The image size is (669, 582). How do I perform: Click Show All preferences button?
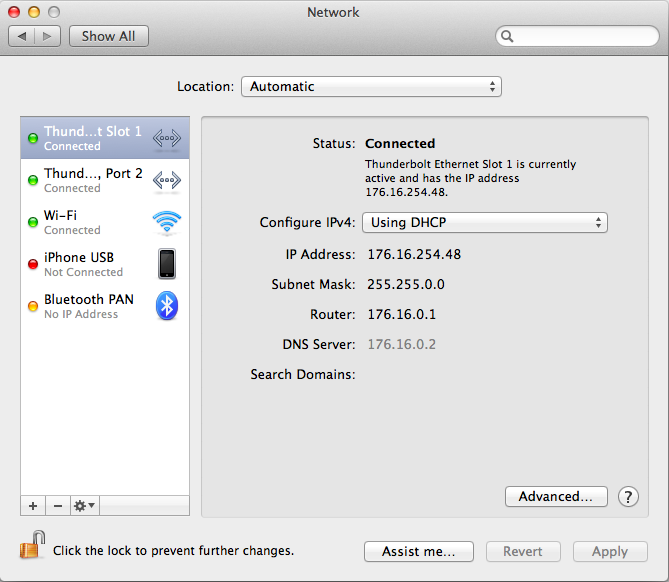coord(109,36)
